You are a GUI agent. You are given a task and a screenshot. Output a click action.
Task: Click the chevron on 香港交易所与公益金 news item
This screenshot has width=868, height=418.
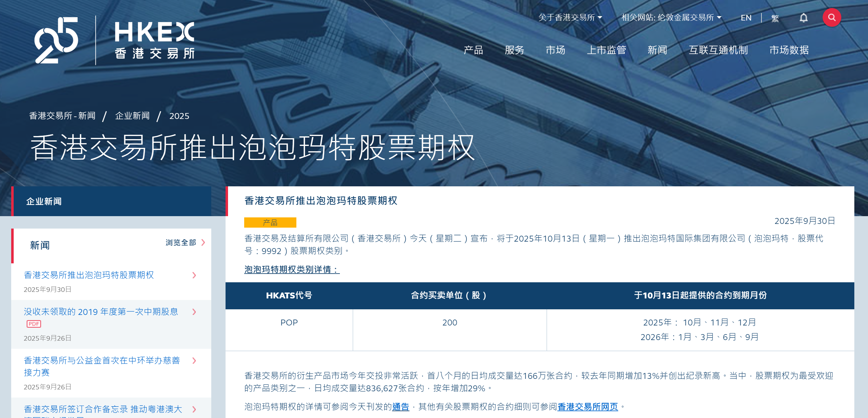click(x=195, y=361)
